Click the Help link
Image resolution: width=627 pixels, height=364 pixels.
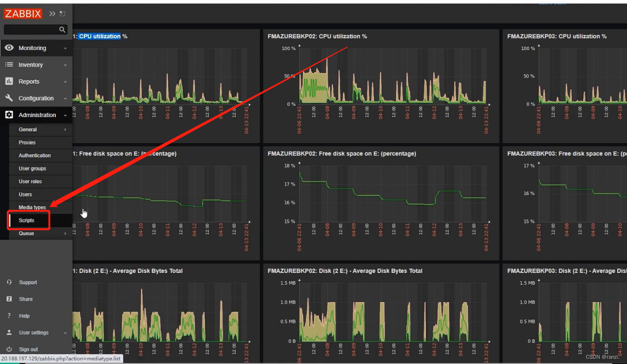click(24, 316)
